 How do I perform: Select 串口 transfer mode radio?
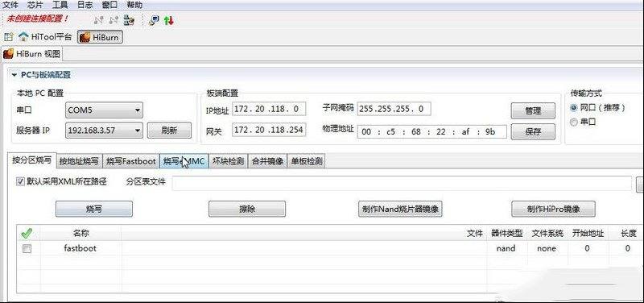[x=574, y=122]
